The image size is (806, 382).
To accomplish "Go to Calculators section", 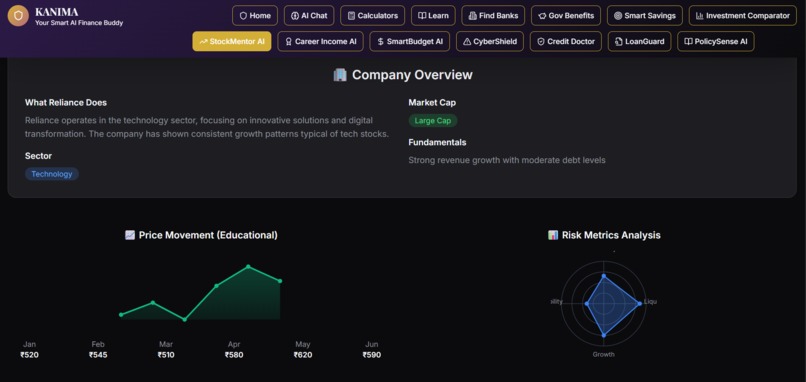I will [x=373, y=15].
